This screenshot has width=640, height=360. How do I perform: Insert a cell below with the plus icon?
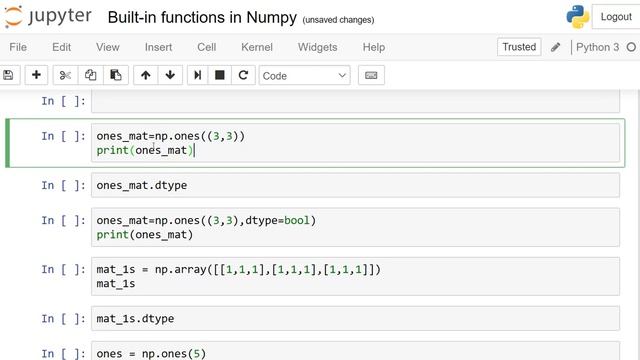36,75
